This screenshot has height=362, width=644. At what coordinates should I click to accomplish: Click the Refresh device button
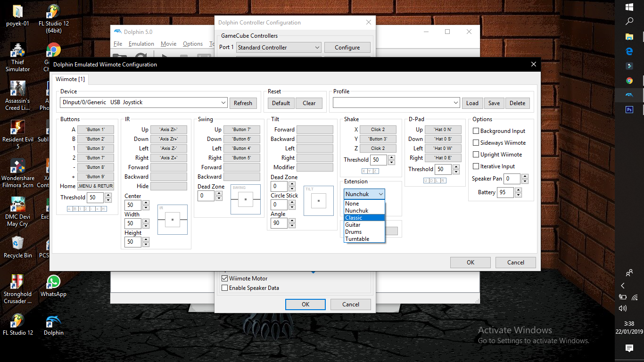point(243,103)
